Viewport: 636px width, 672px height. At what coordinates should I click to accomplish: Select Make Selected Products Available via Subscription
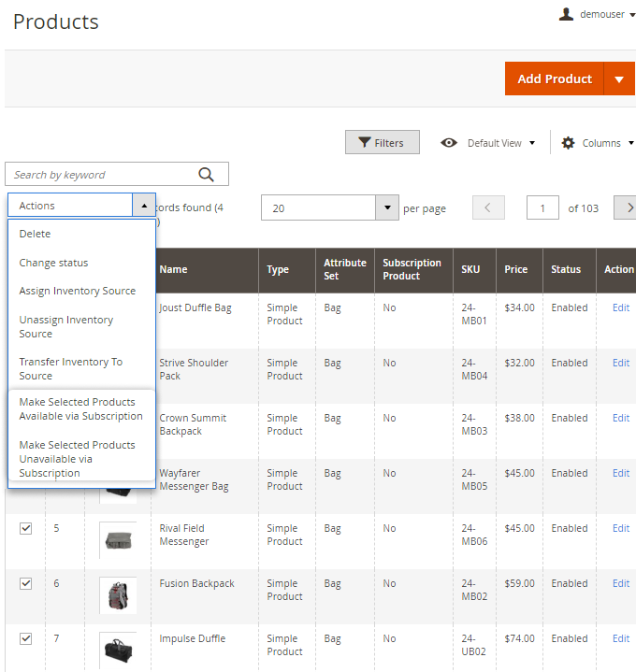[80, 408]
